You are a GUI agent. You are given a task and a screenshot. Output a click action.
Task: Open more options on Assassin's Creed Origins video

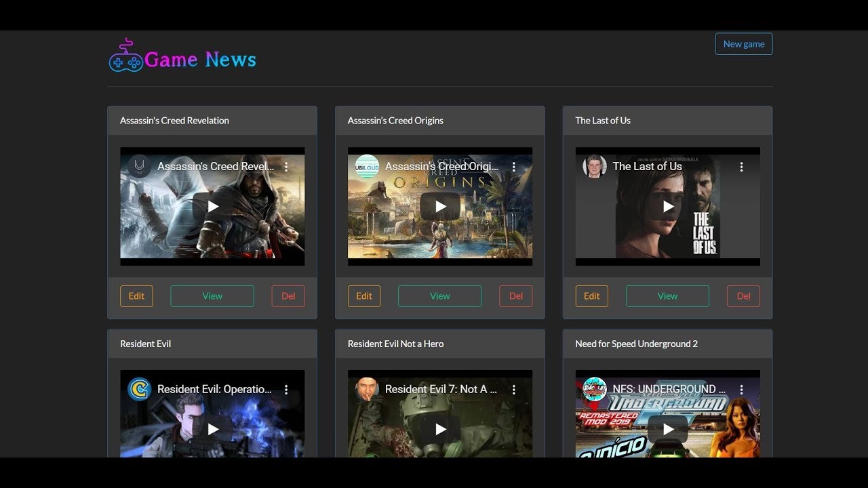coord(514,167)
